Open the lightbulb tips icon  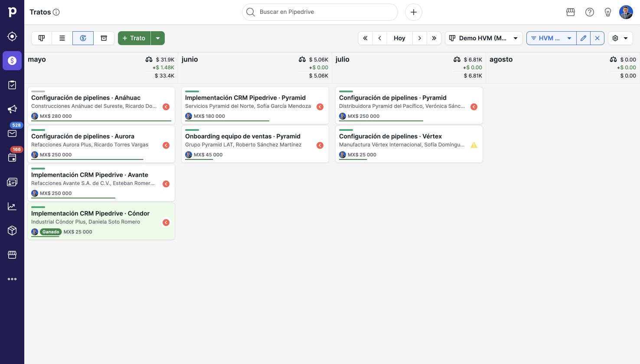pyautogui.click(x=608, y=12)
